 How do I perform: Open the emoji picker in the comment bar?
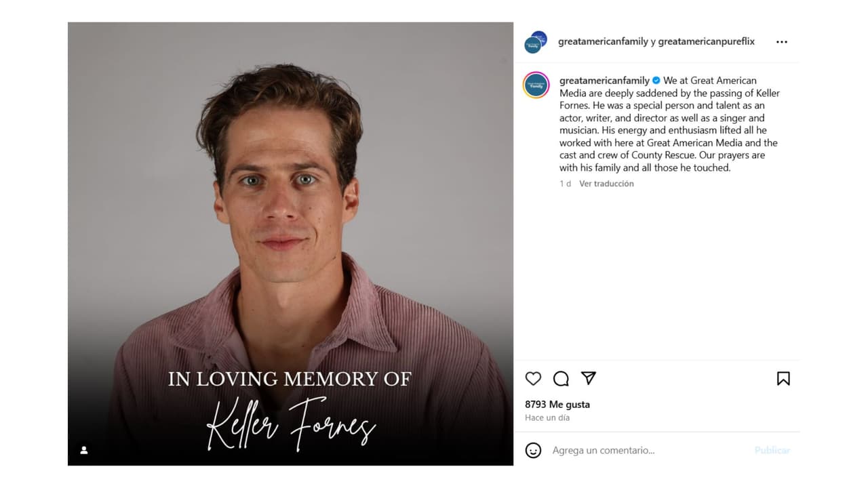[535, 450]
